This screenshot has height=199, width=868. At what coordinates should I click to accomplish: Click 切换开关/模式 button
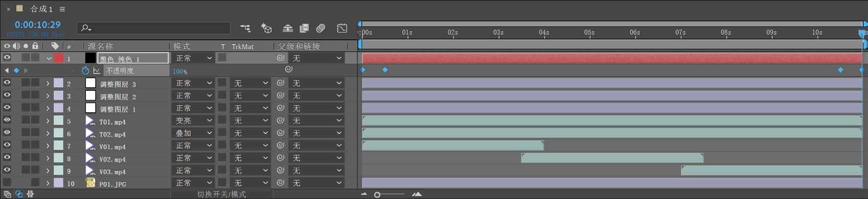tap(221, 194)
